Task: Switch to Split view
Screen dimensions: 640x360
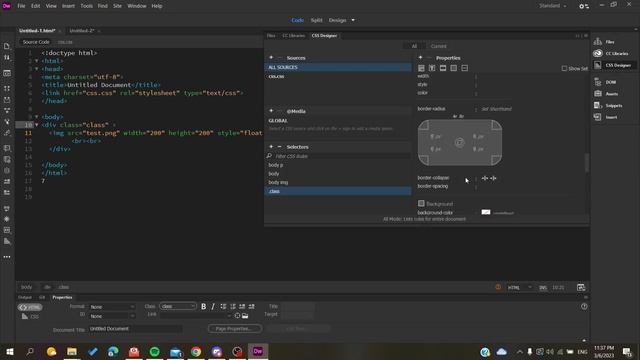Action: pos(316,20)
